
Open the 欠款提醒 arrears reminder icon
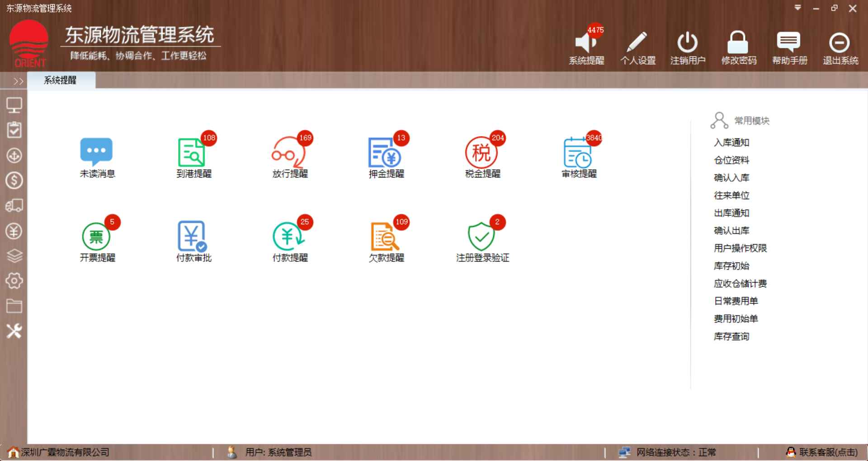[x=386, y=236]
